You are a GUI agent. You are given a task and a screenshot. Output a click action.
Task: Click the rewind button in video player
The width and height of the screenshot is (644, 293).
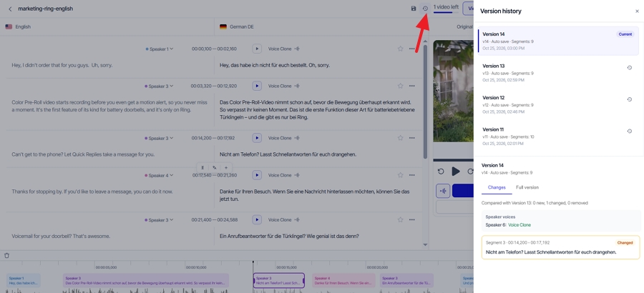pyautogui.click(x=441, y=172)
